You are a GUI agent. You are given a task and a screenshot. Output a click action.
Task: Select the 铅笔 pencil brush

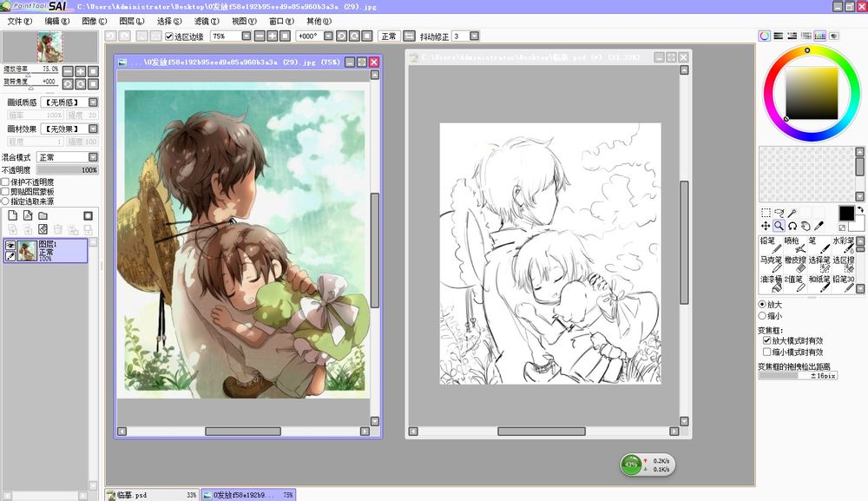click(x=771, y=245)
